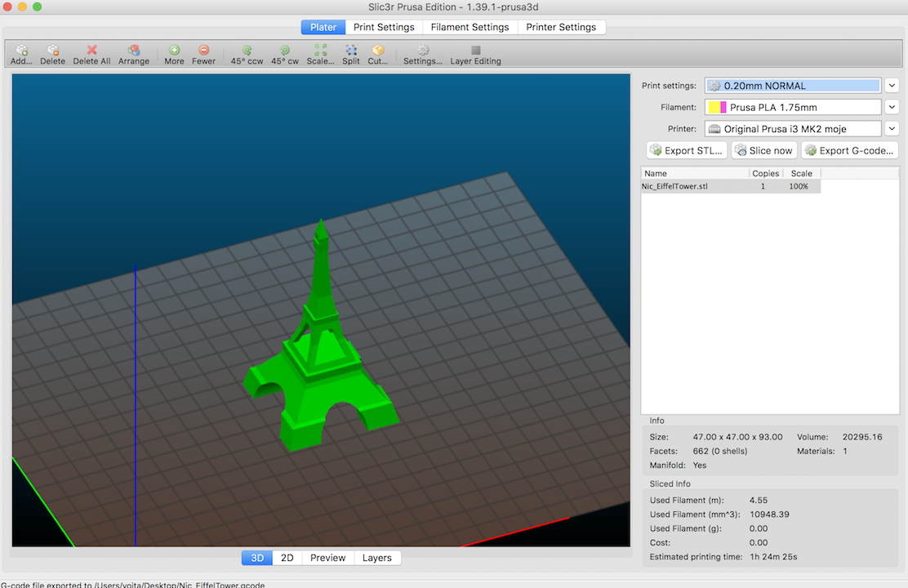Open the Print Settings tab
This screenshot has height=588, width=908.
[x=384, y=27]
